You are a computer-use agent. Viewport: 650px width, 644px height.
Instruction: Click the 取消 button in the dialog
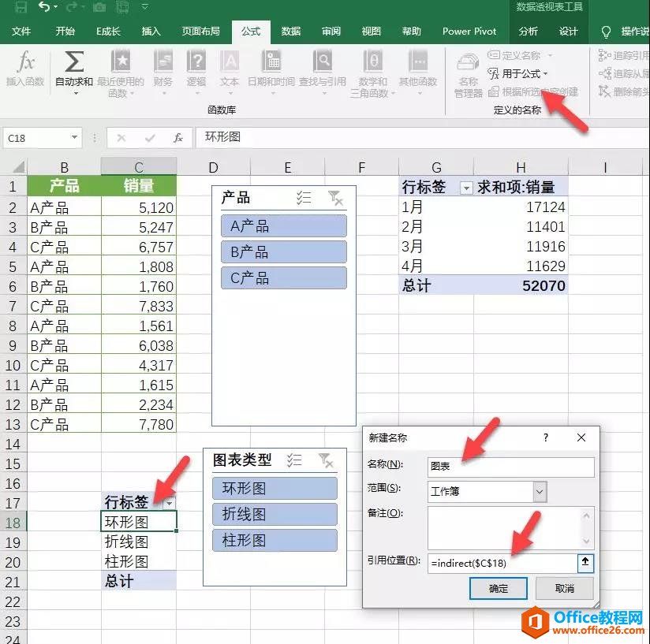click(565, 589)
